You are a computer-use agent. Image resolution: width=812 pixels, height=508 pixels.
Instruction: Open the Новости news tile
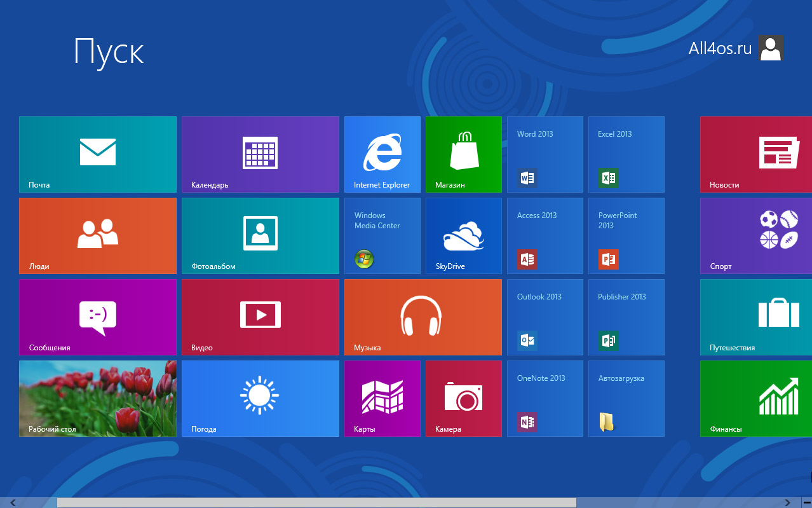(x=756, y=154)
